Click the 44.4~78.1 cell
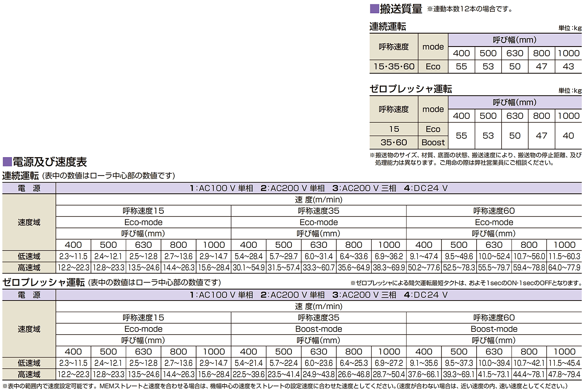The width and height of the screenshot is (586, 392). pos(529,374)
